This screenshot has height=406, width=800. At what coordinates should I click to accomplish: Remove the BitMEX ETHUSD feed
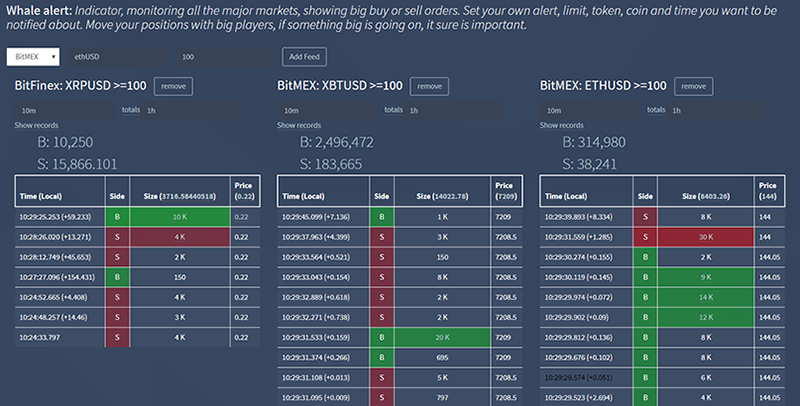pos(694,86)
